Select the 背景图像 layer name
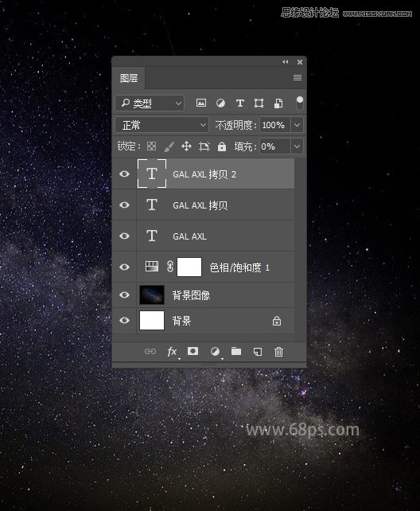 click(x=191, y=295)
